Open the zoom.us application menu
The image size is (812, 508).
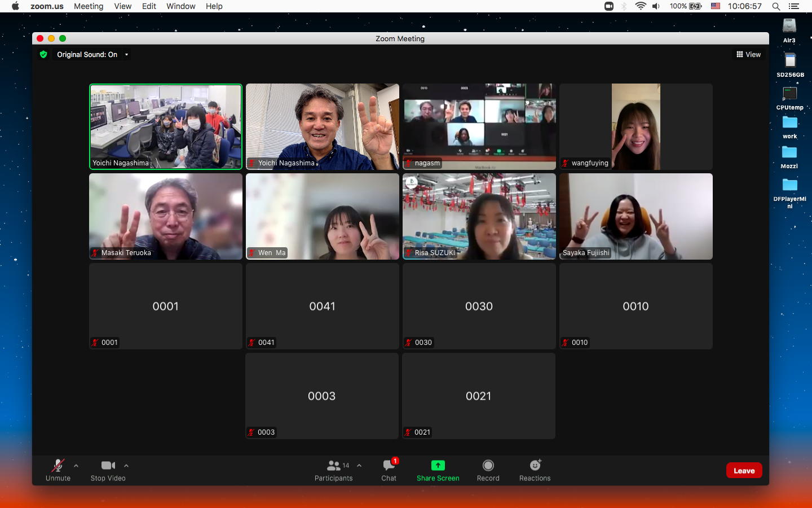47,6
